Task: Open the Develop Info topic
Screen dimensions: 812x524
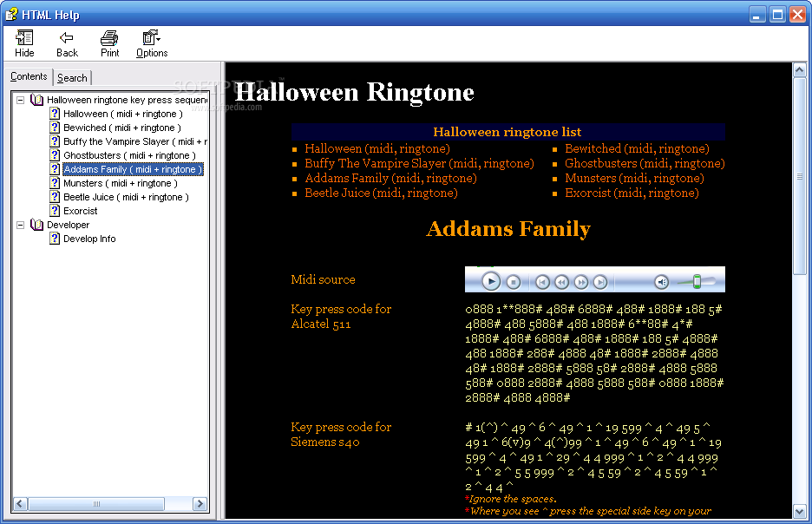Action: (89, 239)
